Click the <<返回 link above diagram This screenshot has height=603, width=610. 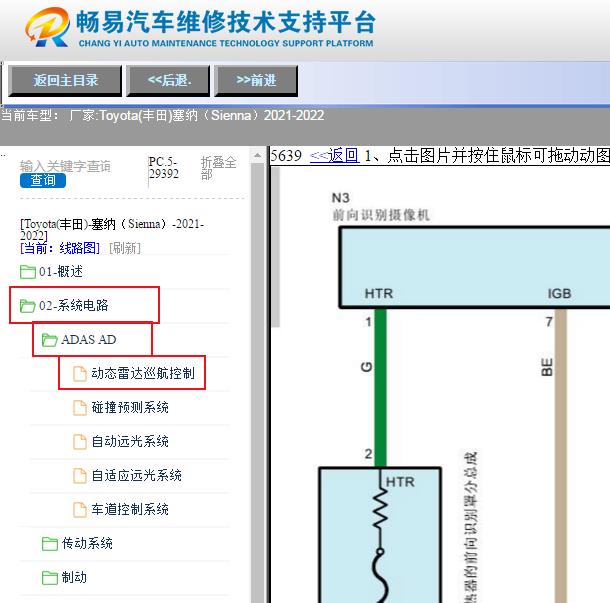pos(335,156)
